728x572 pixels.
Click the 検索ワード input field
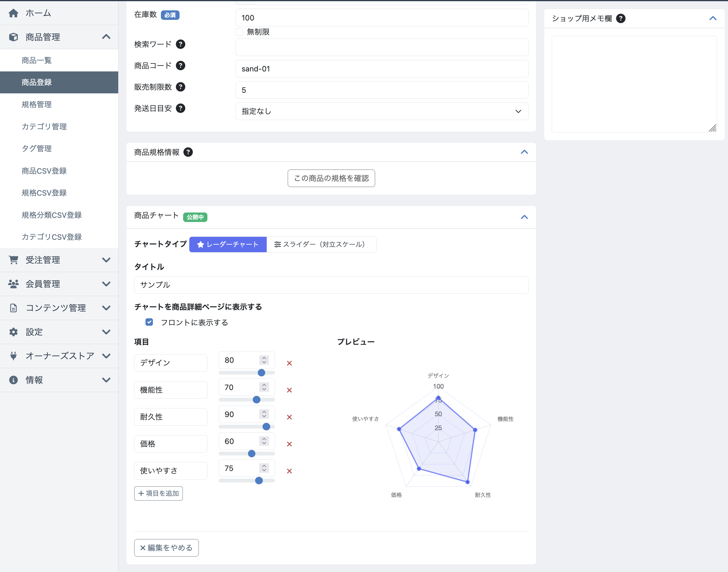point(382,47)
